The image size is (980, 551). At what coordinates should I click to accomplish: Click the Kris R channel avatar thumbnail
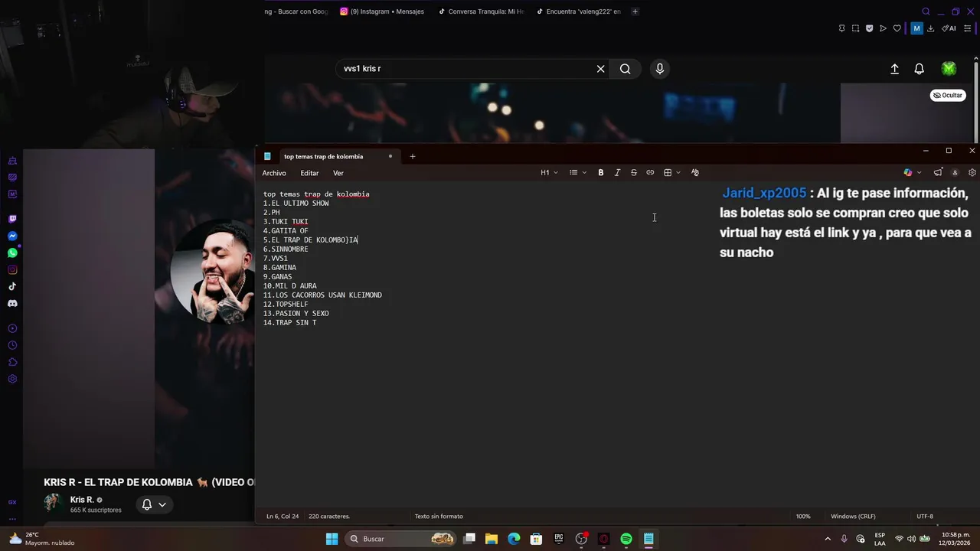click(53, 503)
